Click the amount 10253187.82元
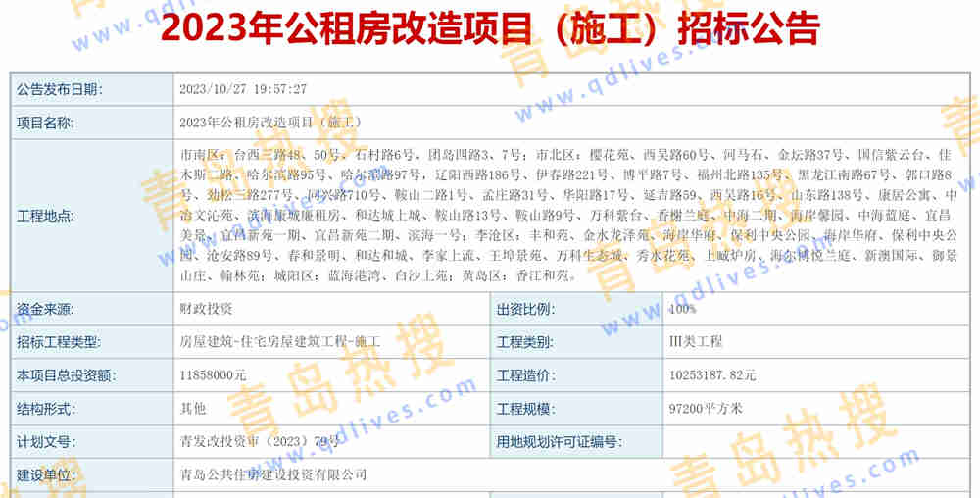The width and height of the screenshot is (980, 498). pos(712,375)
